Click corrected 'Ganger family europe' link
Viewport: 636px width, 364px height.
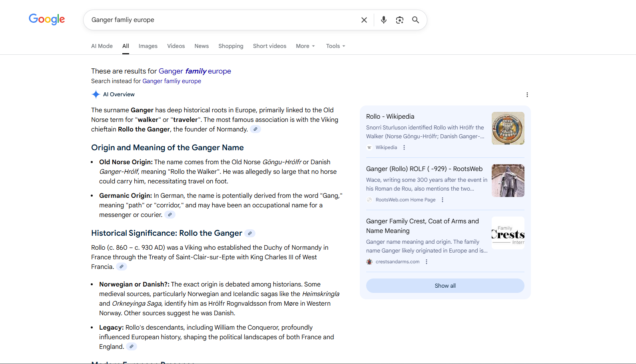point(195,71)
